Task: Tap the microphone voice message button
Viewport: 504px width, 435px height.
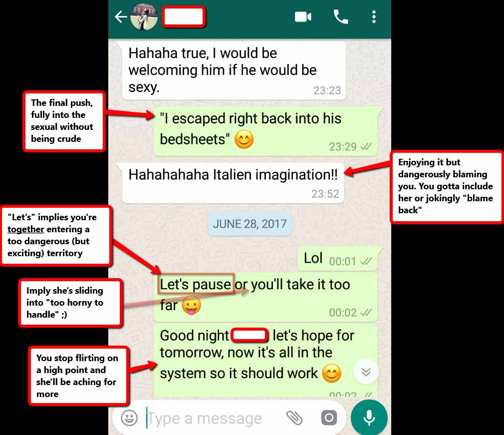Action: pos(369,418)
